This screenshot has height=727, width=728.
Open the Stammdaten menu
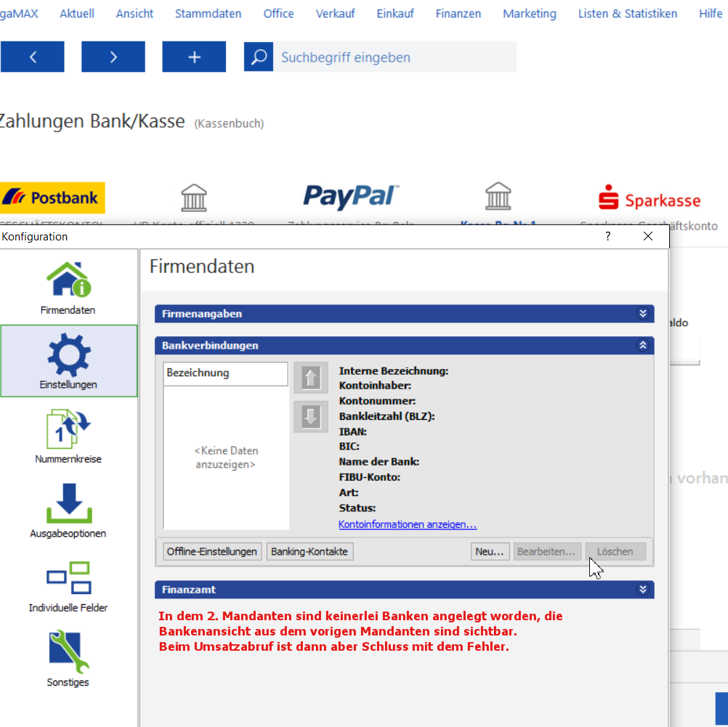pyautogui.click(x=208, y=14)
